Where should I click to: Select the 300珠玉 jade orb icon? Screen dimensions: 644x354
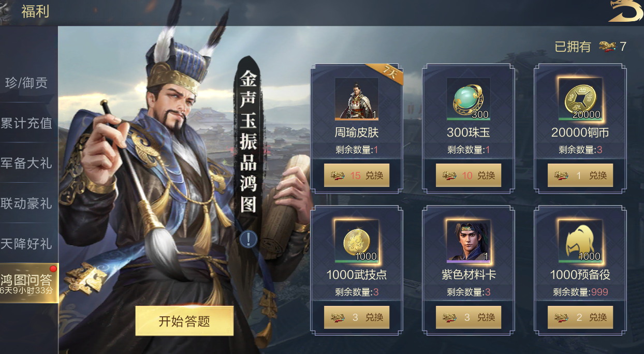[x=469, y=99]
